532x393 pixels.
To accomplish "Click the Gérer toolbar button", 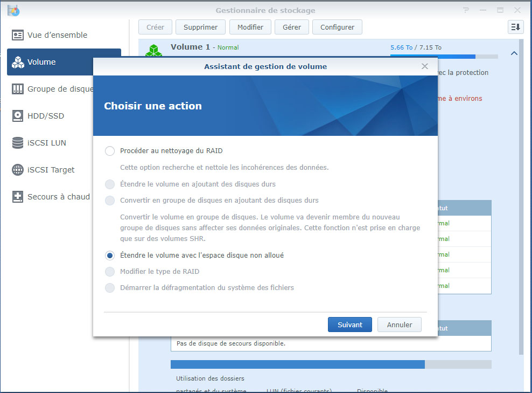I will coord(292,27).
